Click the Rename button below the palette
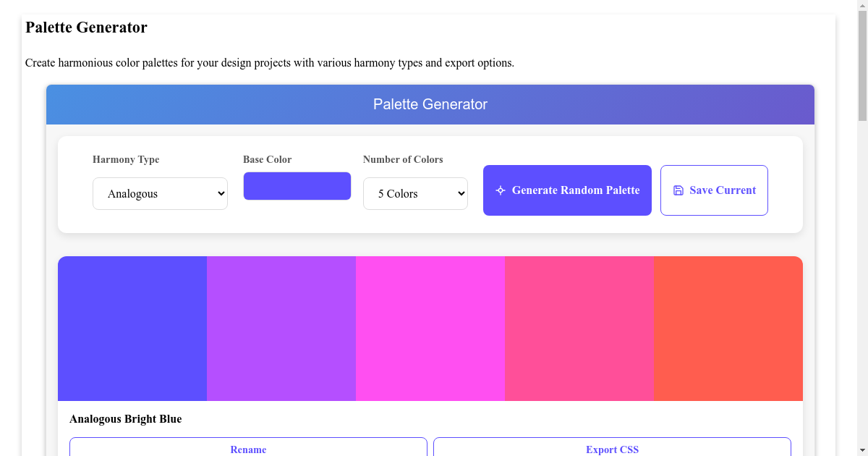This screenshot has width=868, height=456. [x=248, y=449]
